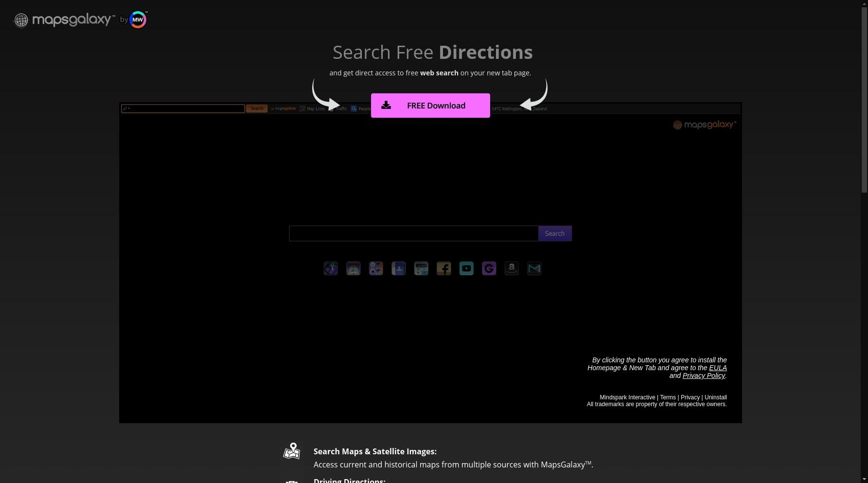Screen dimensions: 868x483
Task: Click the download arrow icon on button
Action: pos(386,105)
